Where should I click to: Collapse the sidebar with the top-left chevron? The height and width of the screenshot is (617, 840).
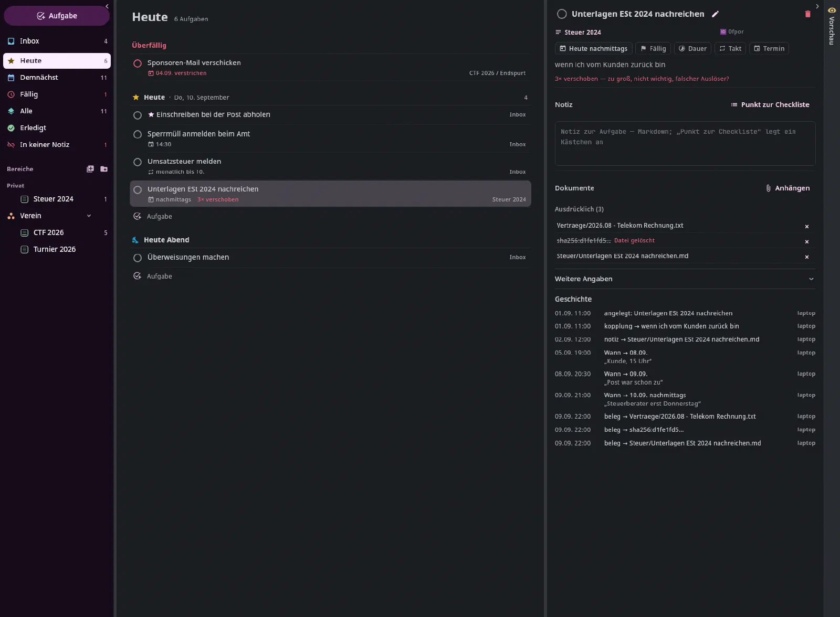(107, 6)
